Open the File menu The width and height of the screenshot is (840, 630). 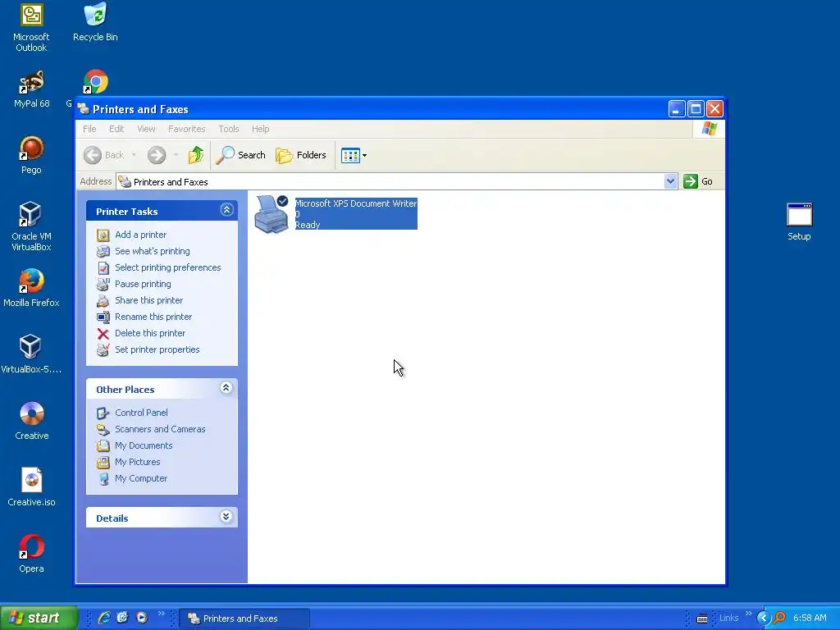pyautogui.click(x=89, y=129)
